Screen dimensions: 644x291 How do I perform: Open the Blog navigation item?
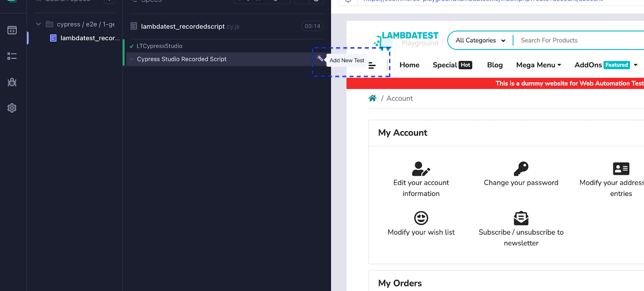(x=495, y=65)
